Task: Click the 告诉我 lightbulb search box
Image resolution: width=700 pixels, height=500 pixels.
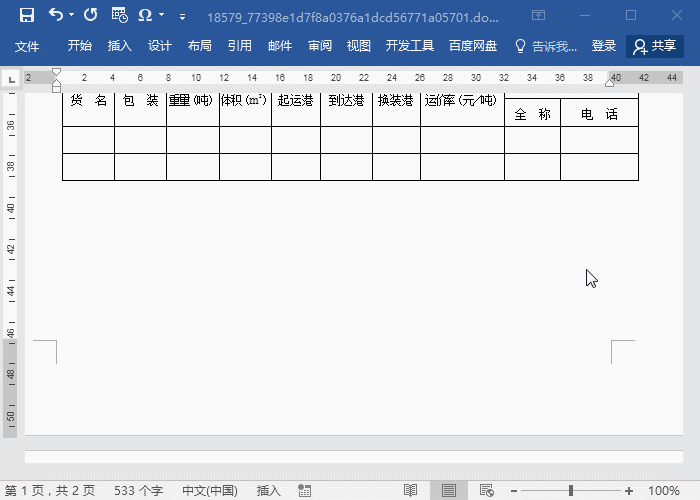Action: tap(546, 46)
